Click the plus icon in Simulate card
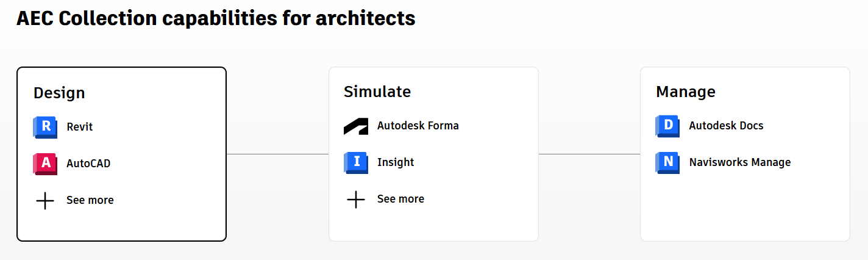The height and width of the screenshot is (260, 868). [356, 199]
